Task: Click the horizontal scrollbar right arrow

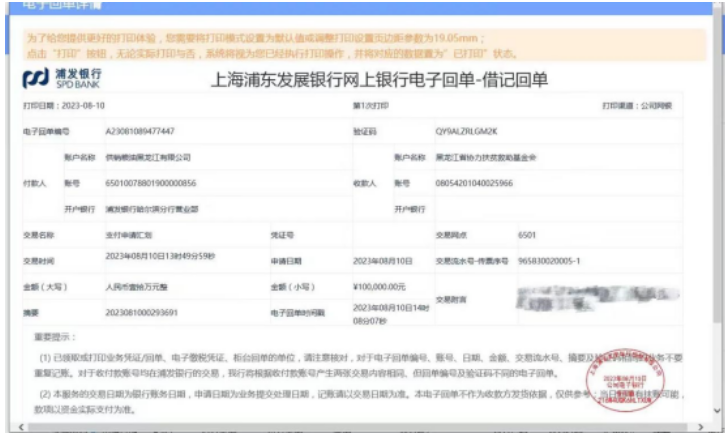Action: (700, 427)
